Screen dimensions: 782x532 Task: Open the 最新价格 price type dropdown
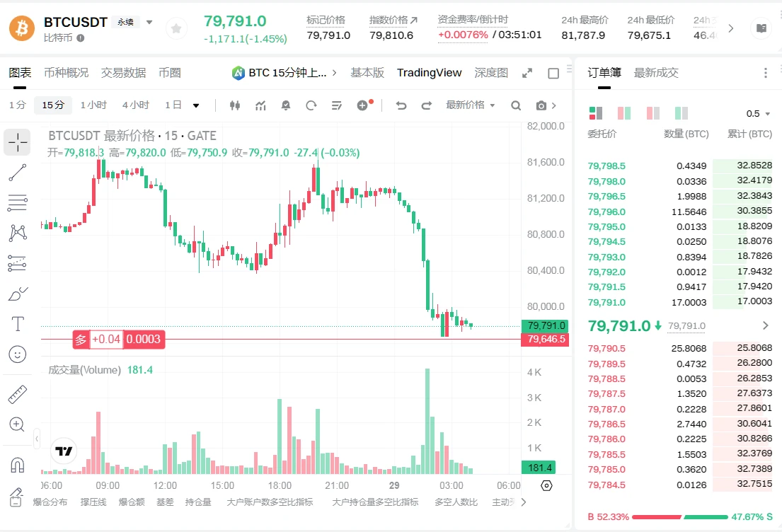point(470,105)
